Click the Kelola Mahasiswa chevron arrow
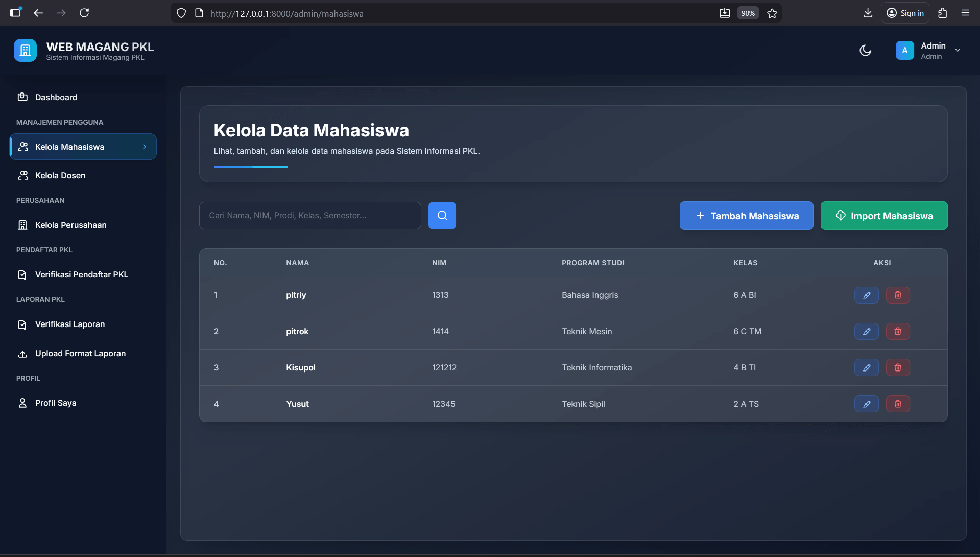Image resolution: width=980 pixels, height=557 pixels. click(x=145, y=147)
